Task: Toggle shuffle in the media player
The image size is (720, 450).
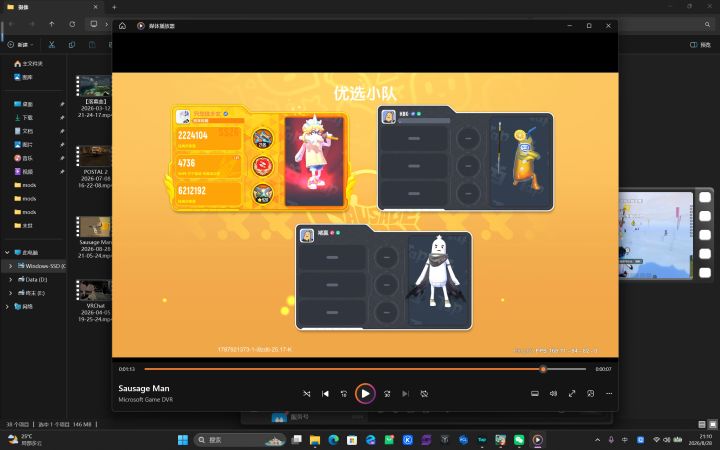Action: tap(307, 394)
